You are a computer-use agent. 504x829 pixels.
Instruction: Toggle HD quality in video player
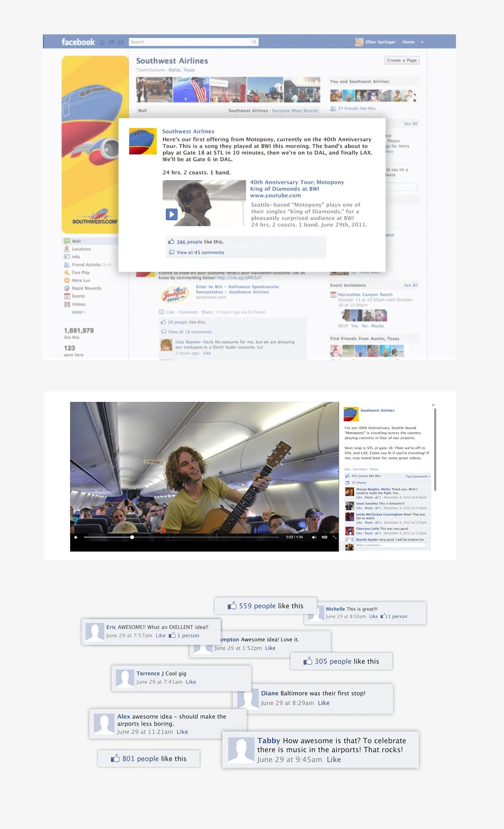(324, 537)
